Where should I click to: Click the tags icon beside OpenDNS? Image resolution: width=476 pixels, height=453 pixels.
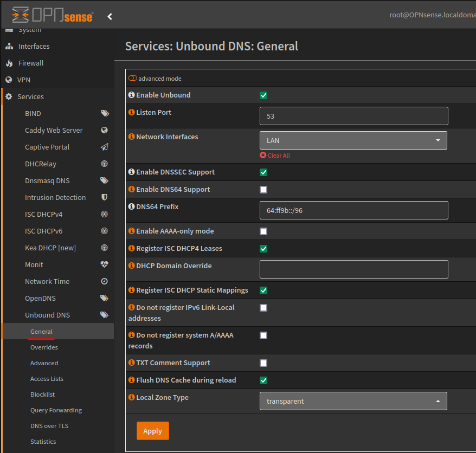(x=105, y=298)
